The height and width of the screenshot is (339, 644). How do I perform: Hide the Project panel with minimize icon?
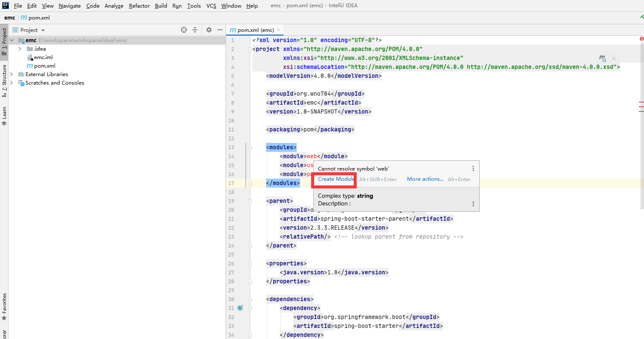point(220,30)
